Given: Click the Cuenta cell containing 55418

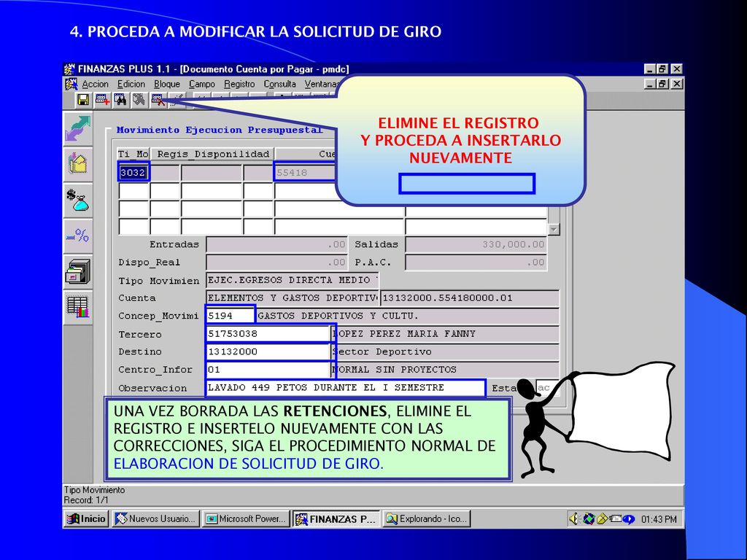Looking at the screenshot, I should click(x=305, y=172).
